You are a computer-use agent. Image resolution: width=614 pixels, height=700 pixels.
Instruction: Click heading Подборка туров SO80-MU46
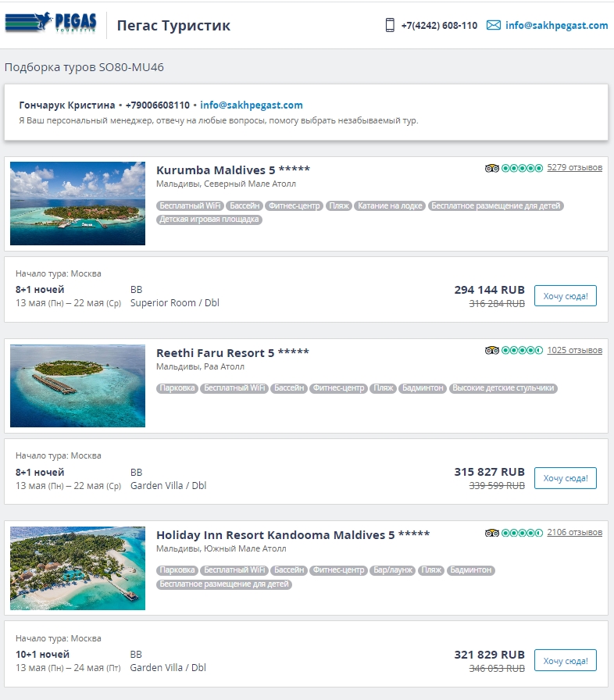coord(84,67)
